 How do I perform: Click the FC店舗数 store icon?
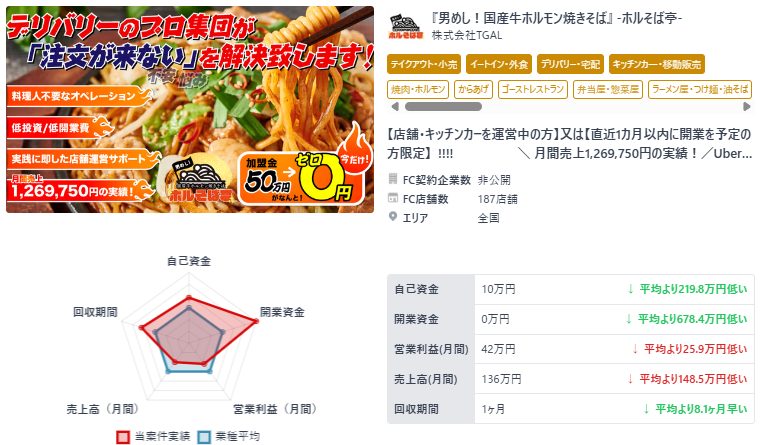(393, 198)
